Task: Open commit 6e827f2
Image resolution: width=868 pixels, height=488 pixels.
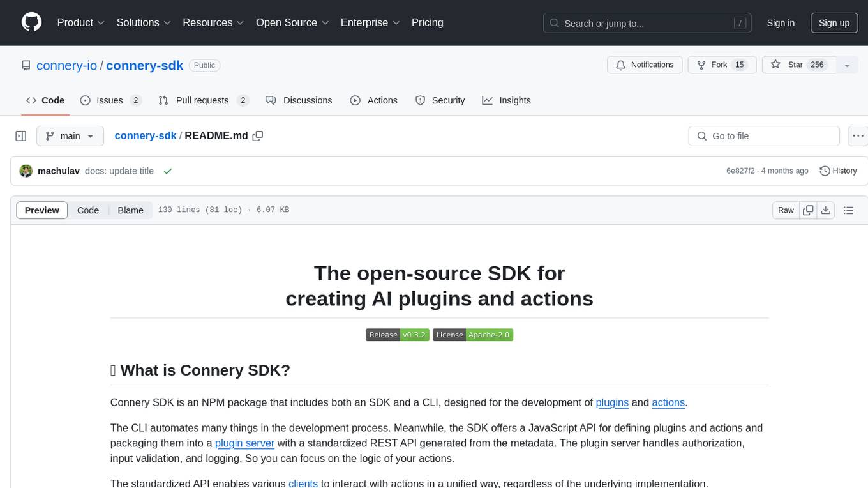Action: 740,171
